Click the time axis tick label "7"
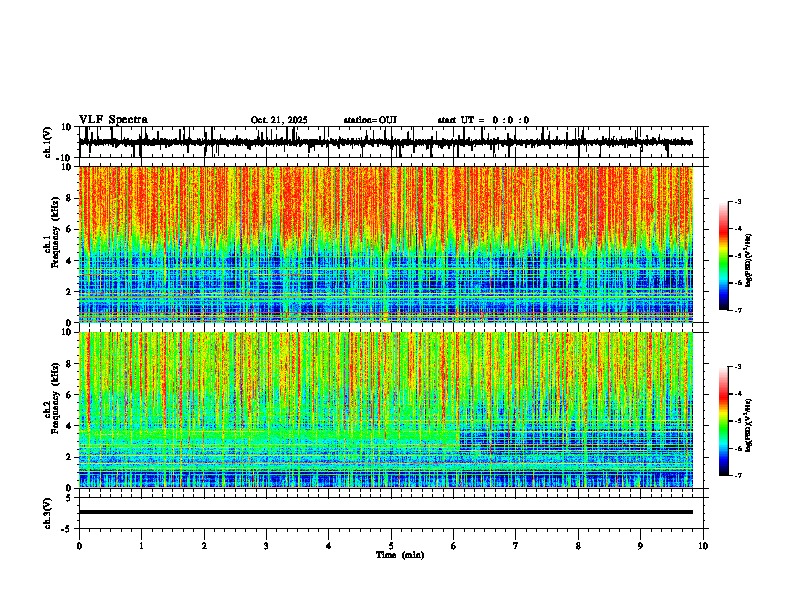The width and height of the screenshot is (792, 612). click(x=516, y=546)
